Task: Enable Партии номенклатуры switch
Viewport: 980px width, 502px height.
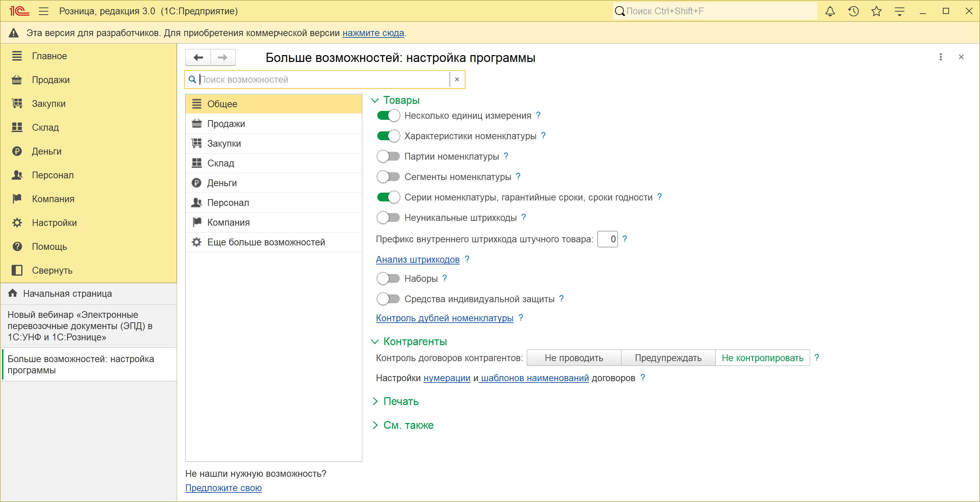Action: [388, 156]
